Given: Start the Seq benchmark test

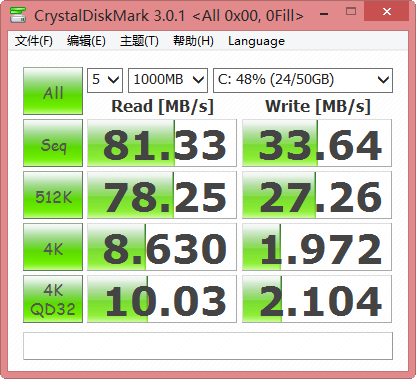Looking at the screenshot, I should point(53,143).
